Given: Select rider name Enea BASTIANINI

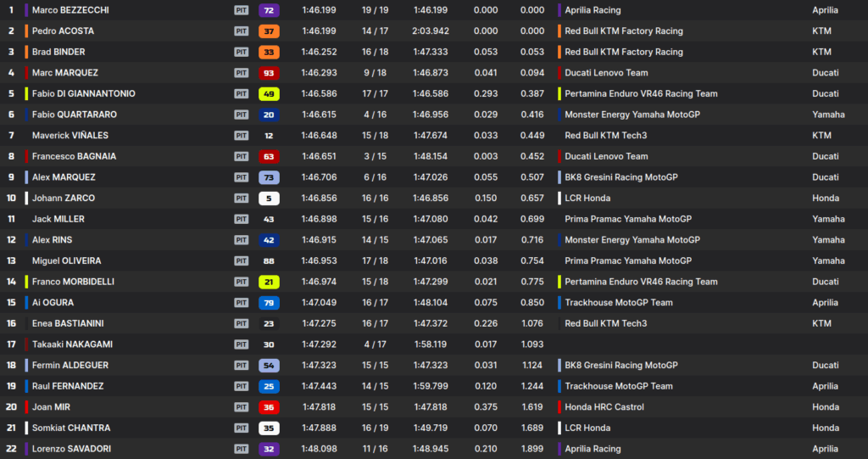Looking at the screenshot, I should [68, 324].
